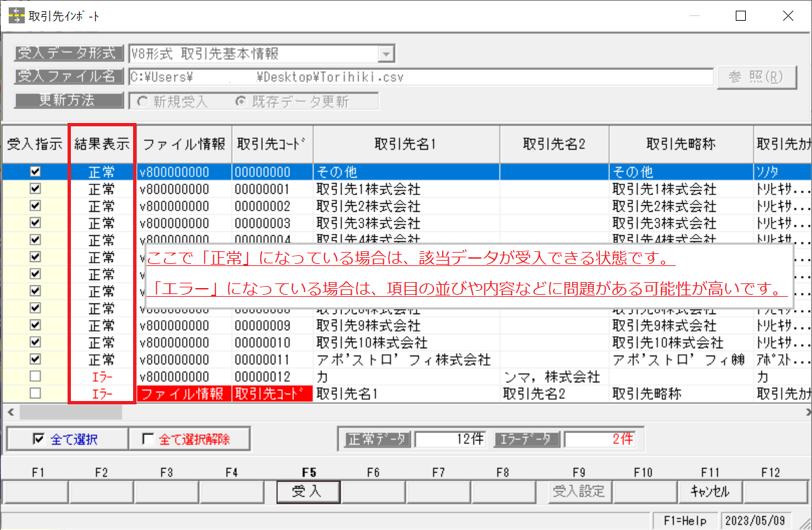Click the F1=Help status bar entry

(685, 519)
